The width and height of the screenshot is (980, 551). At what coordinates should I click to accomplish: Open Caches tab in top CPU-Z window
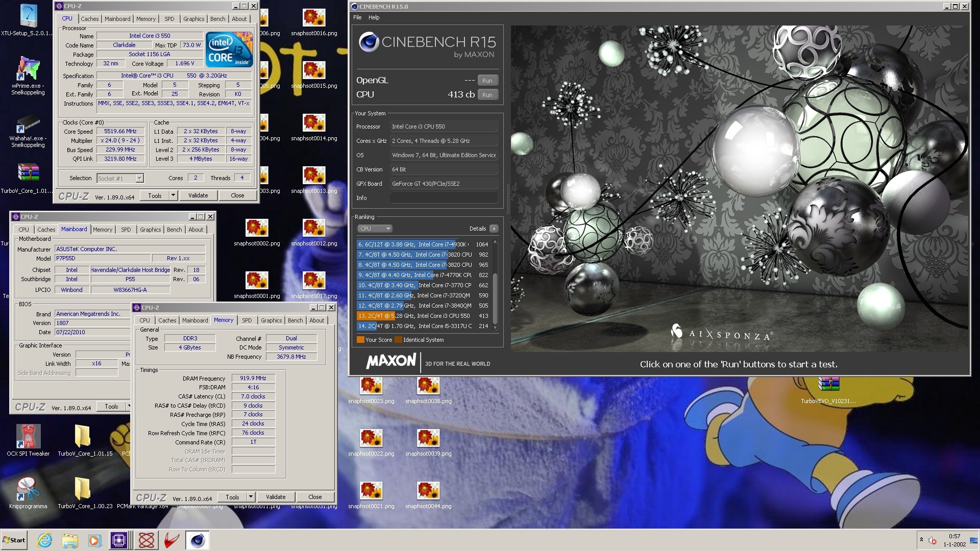(x=89, y=19)
